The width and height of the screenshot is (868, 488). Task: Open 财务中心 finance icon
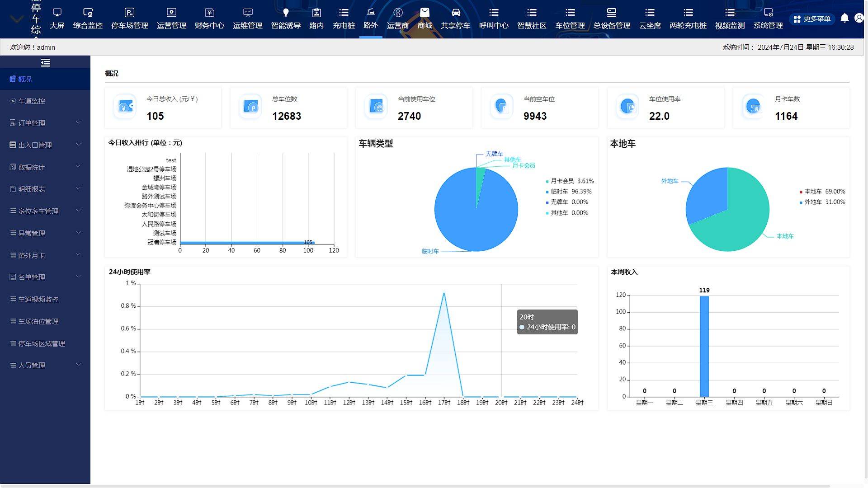(209, 13)
